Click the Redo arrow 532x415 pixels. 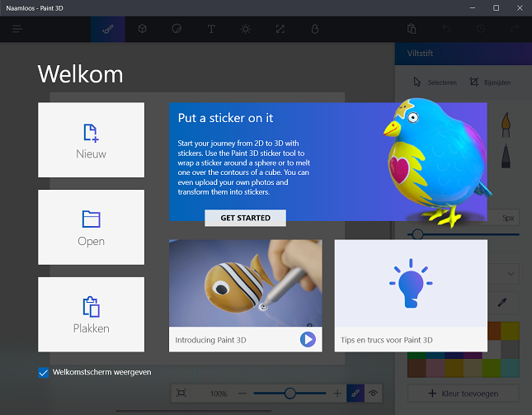coord(515,29)
